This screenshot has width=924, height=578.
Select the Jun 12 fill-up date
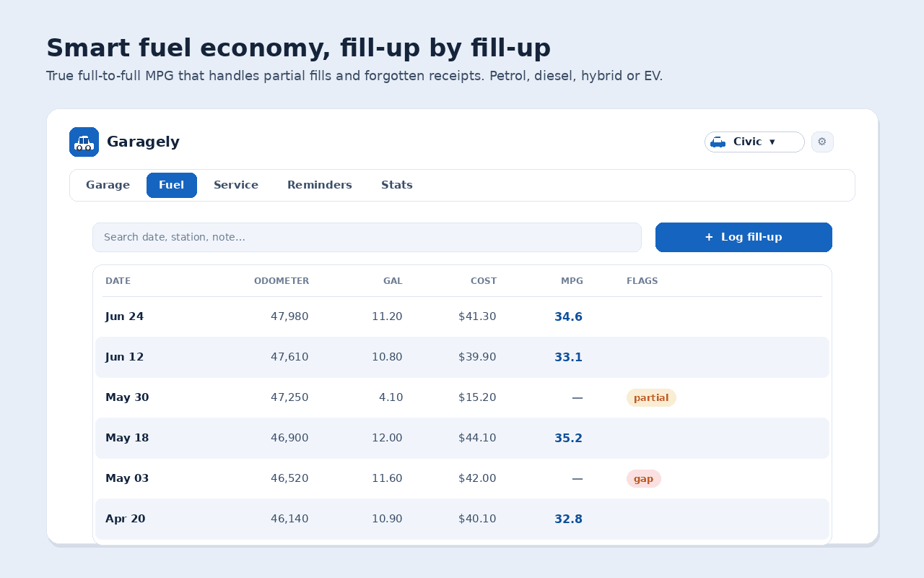[124, 357]
